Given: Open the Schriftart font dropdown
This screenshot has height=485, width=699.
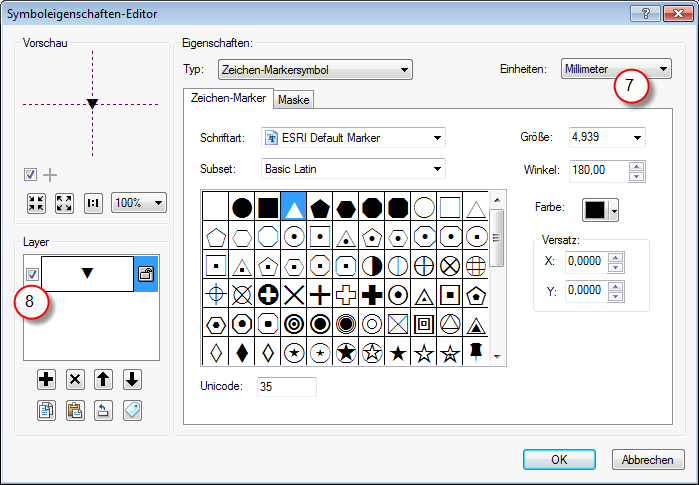Looking at the screenshot, I should pyautogui.click(x=353, y=137).
